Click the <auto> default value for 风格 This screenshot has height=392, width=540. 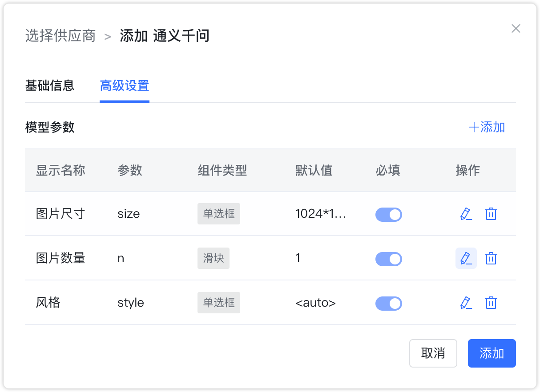pyautogui.click(x=316, y=303)
